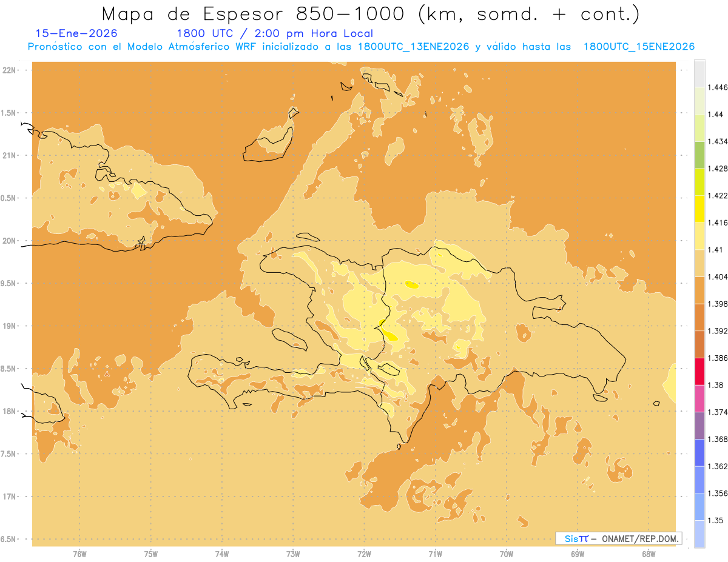
Task: Click the 22N latitude axis label
Action: 10,70
